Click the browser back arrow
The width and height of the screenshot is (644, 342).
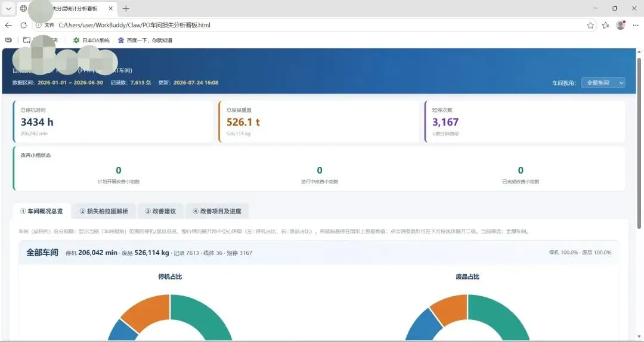[8, 25]
